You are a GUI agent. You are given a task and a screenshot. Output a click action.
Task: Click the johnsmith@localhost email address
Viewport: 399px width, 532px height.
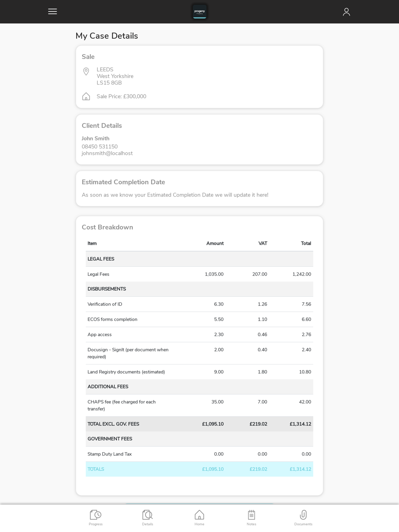coord(107,154)
